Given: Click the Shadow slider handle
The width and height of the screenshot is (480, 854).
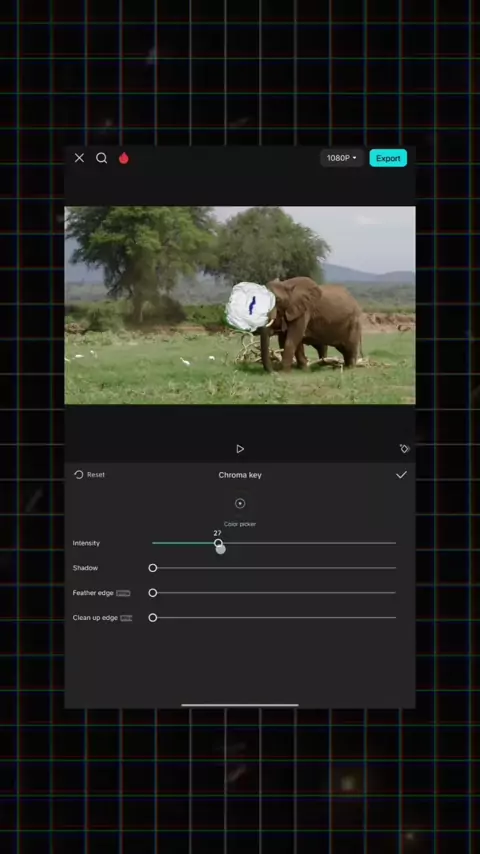Looking at the screenshot, I should click(x=153, y=568).
